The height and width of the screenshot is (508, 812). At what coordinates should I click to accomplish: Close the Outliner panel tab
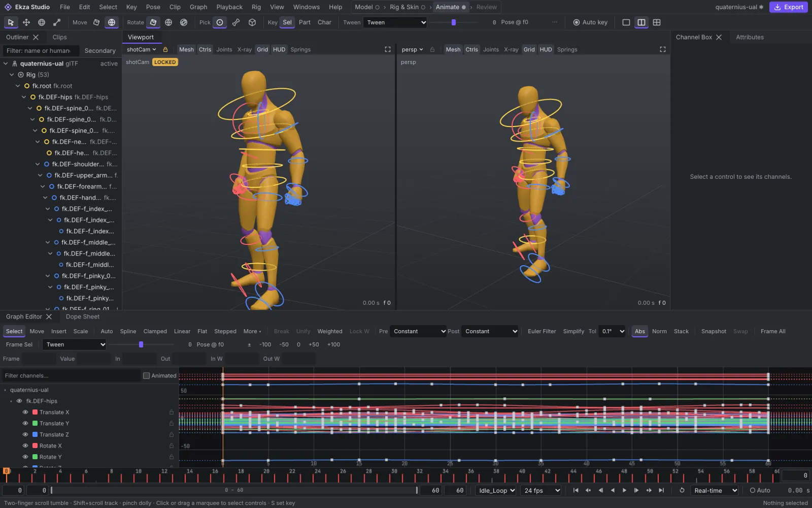36,37
